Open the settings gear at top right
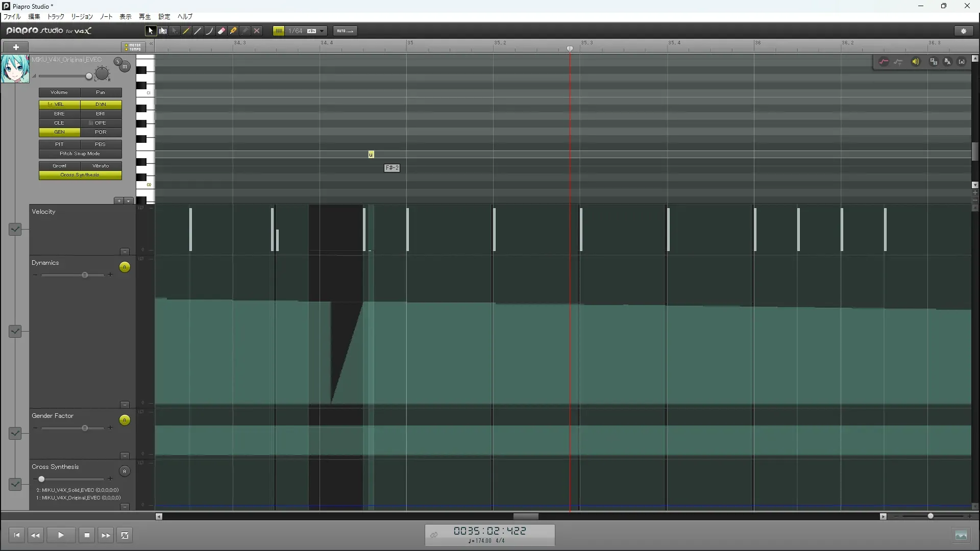Viewport: 980px width, 551px height. 964,31
